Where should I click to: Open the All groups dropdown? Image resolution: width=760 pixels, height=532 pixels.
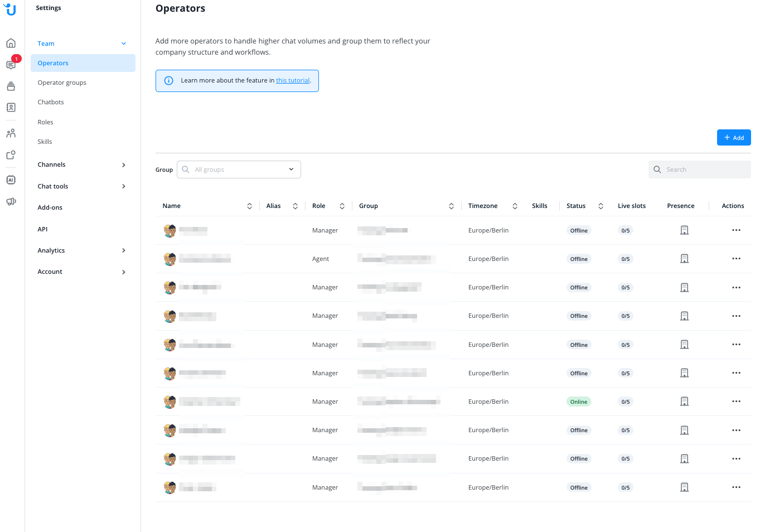(239, 169)
